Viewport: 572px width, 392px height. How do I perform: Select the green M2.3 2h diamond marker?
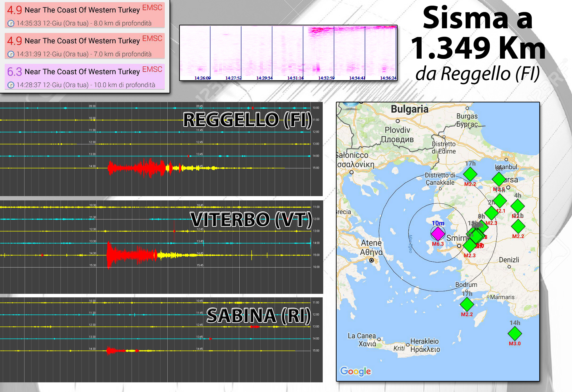[x=491, y=213]
